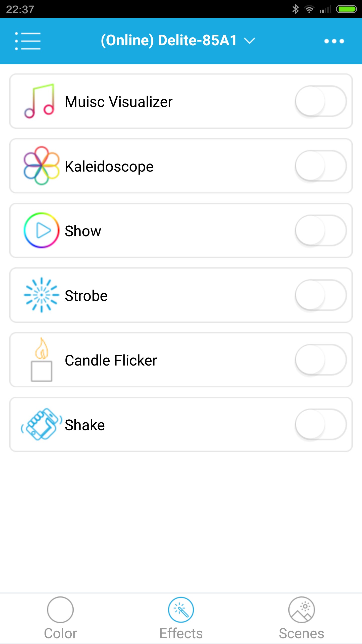
Task: Toggle the Strobe effect on
Action: point(321,295)
